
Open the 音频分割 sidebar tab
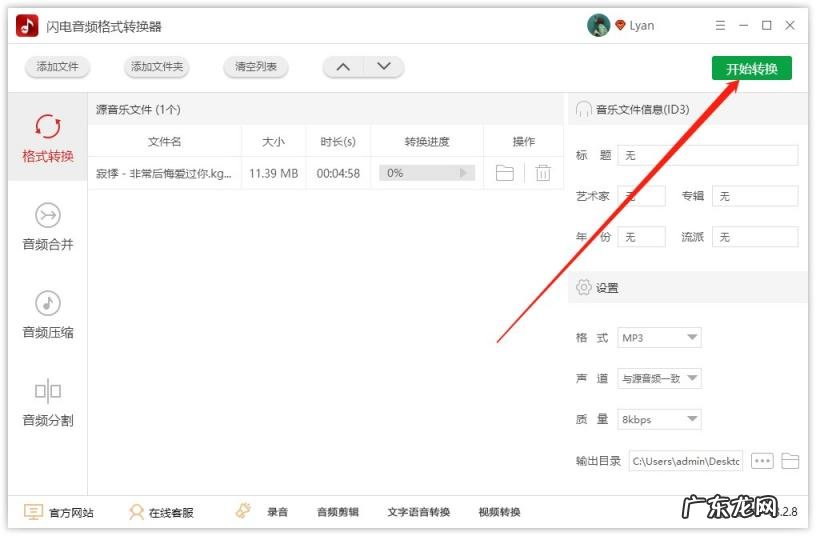48,402
